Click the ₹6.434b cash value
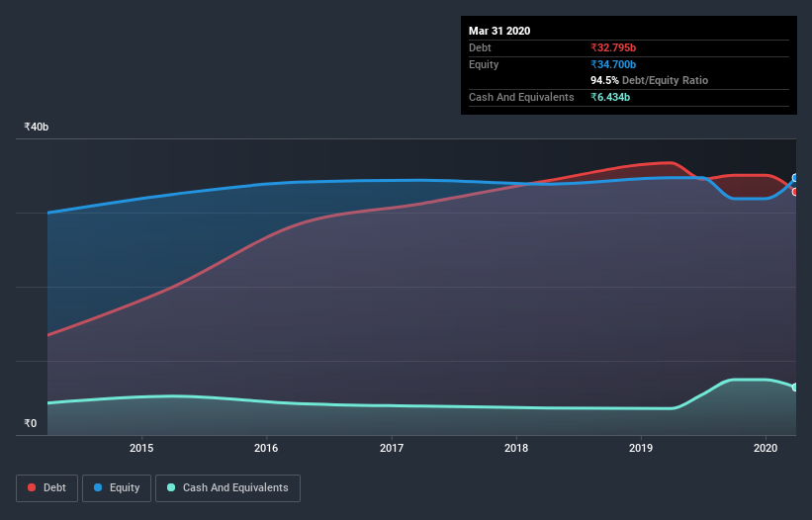This screenshot has height=520, width=812. (610, 97)
